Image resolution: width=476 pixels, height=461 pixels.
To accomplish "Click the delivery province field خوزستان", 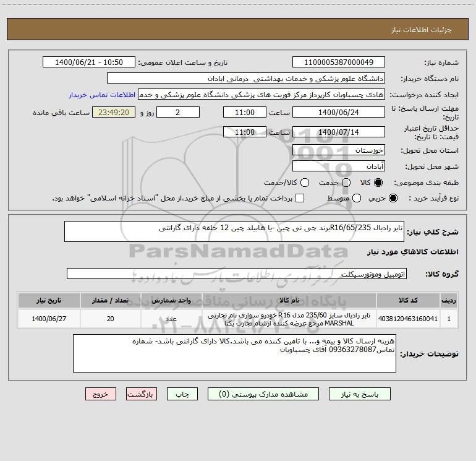I will (339, 150).
